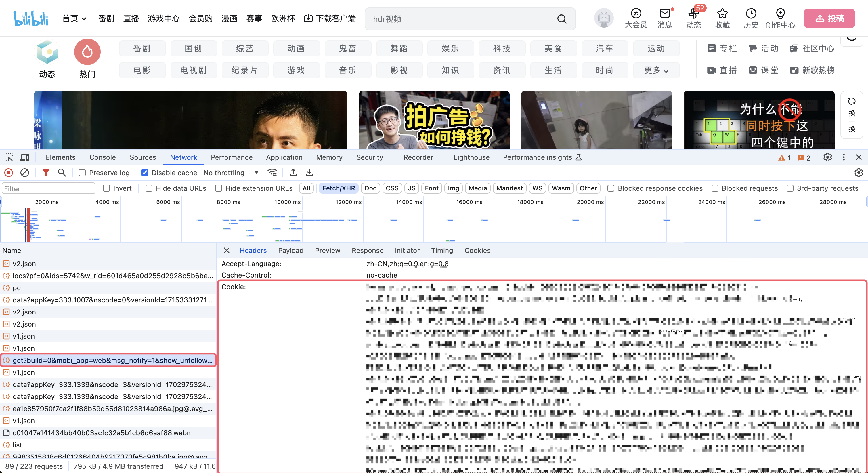Click Export HAR download icon
Image resolution: width=868 pixels, height=473 pixels.
[x=309, y=173]
